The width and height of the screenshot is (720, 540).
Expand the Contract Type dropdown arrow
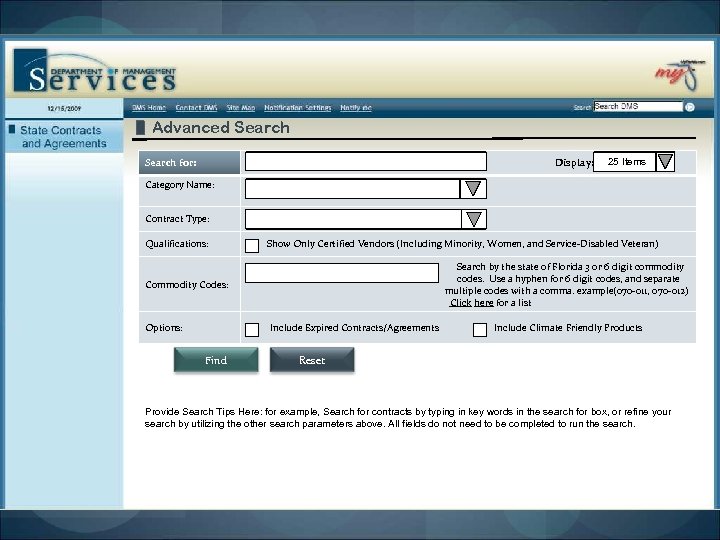[474, 219]
